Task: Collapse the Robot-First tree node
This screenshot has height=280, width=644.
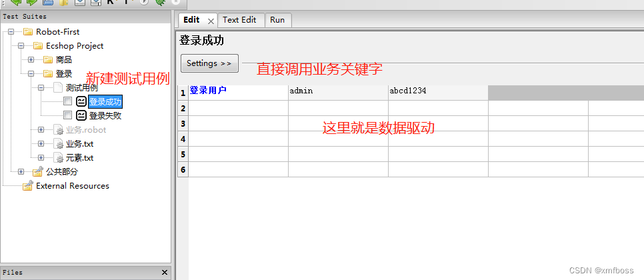Action: 11,32
